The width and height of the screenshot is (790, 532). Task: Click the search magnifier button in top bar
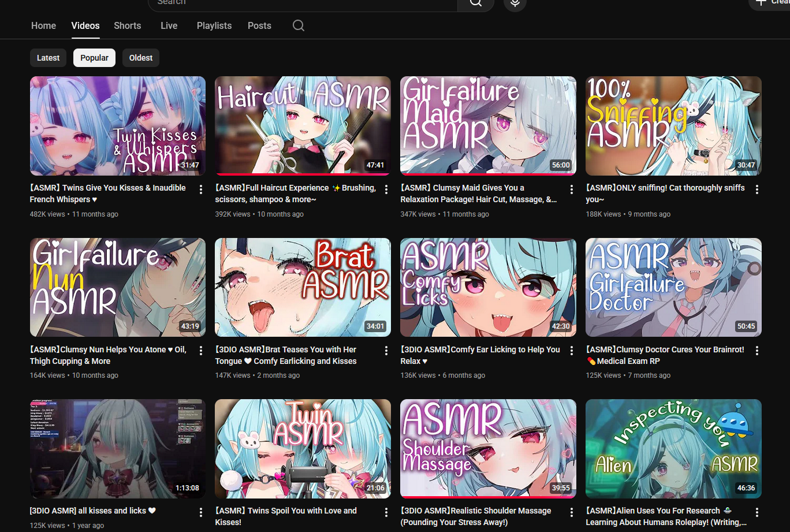475,3
